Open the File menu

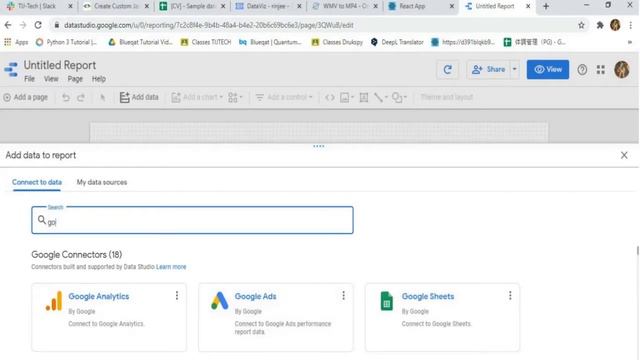pos(29,79)
